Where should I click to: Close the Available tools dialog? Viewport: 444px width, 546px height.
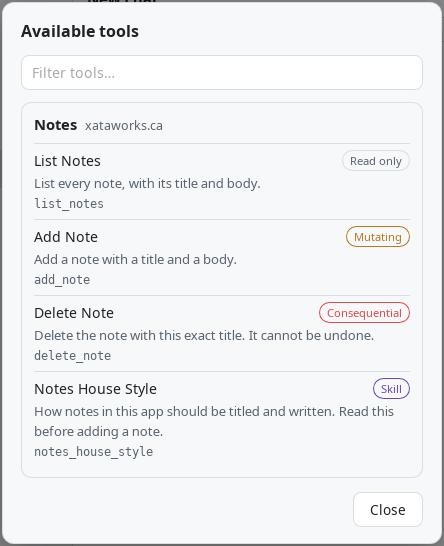click(388, 509)
